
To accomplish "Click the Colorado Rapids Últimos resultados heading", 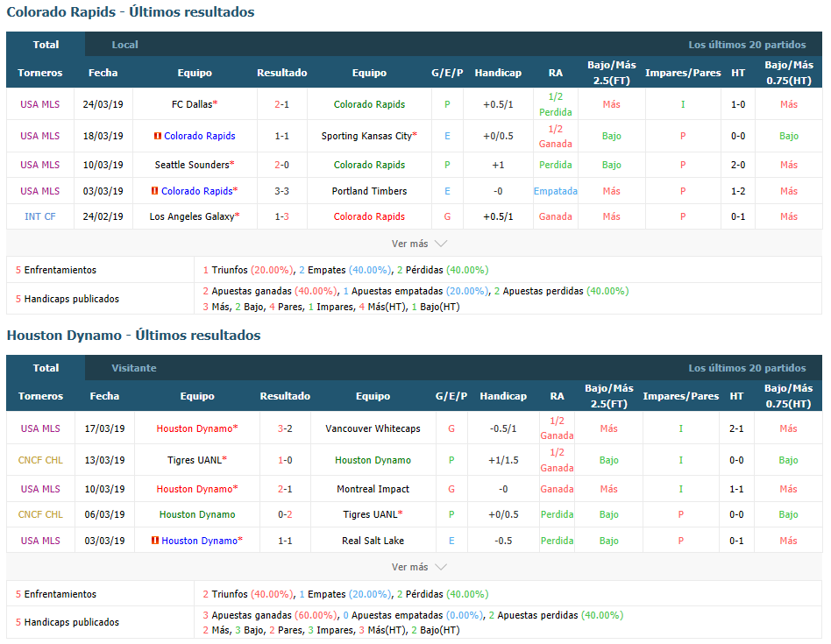I will (x=131, y=11).
